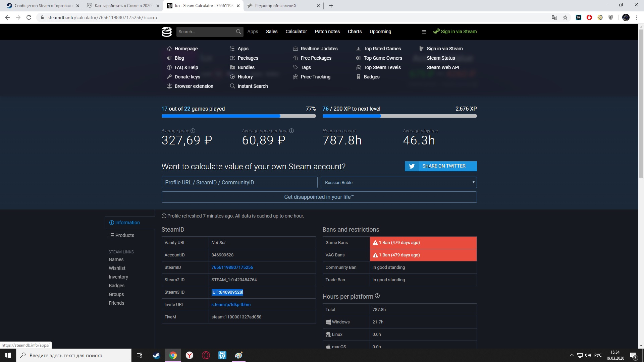The width and height of the screenshot is (644, 362).
Task: Click the page vertical scrollbar
Action: [641, 104]
